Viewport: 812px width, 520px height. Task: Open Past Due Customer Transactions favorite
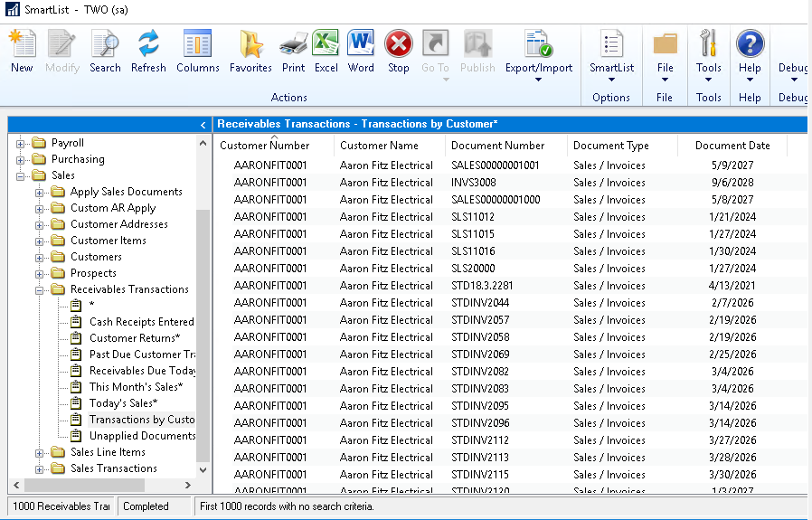[x=142, y=355]
